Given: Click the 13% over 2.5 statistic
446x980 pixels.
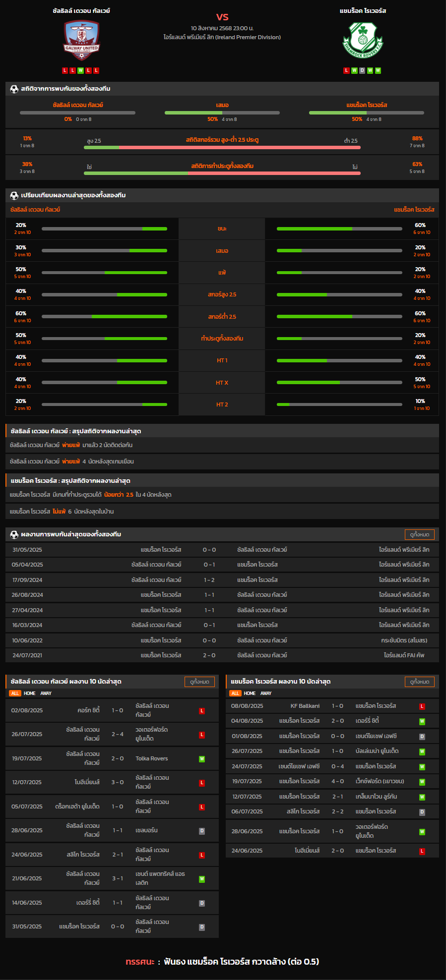Looking at the screenshot, I should 27,139.
